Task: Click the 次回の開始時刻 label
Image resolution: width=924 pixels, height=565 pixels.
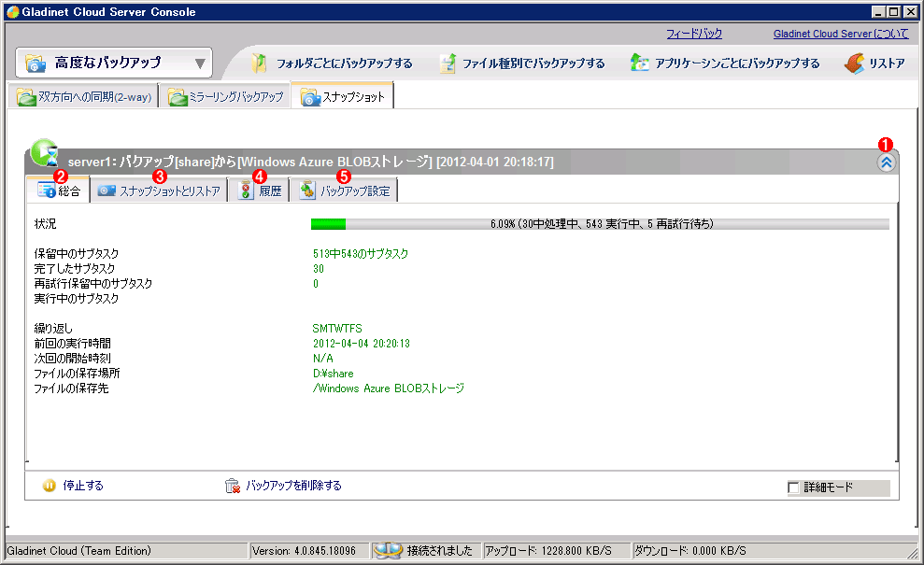Action: pos(73,359)
